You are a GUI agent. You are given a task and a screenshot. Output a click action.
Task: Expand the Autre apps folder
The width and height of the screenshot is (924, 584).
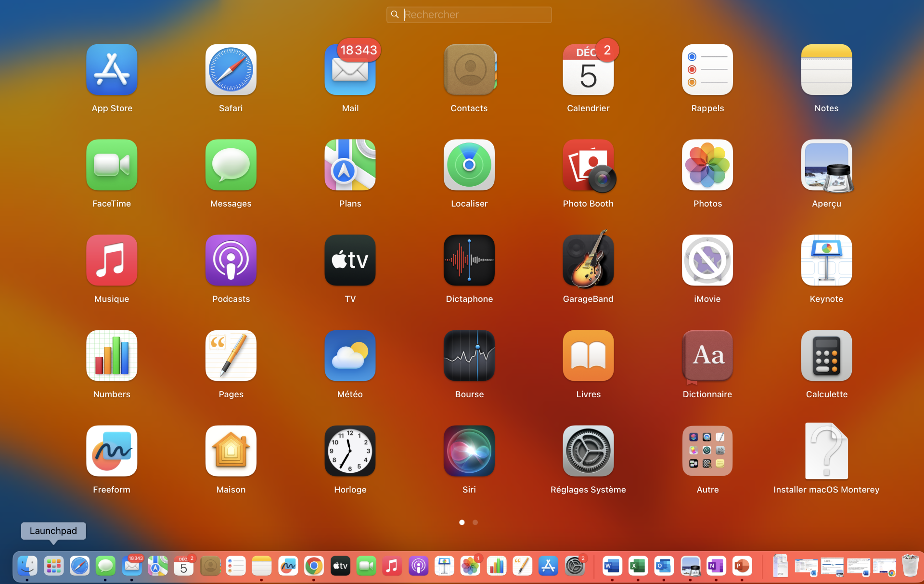[707, 451]
